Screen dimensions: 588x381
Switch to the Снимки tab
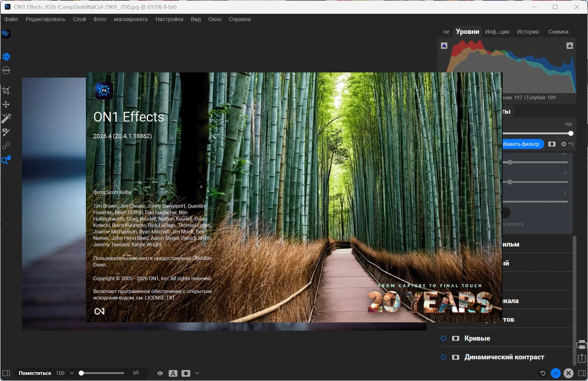tap(559, 31)
